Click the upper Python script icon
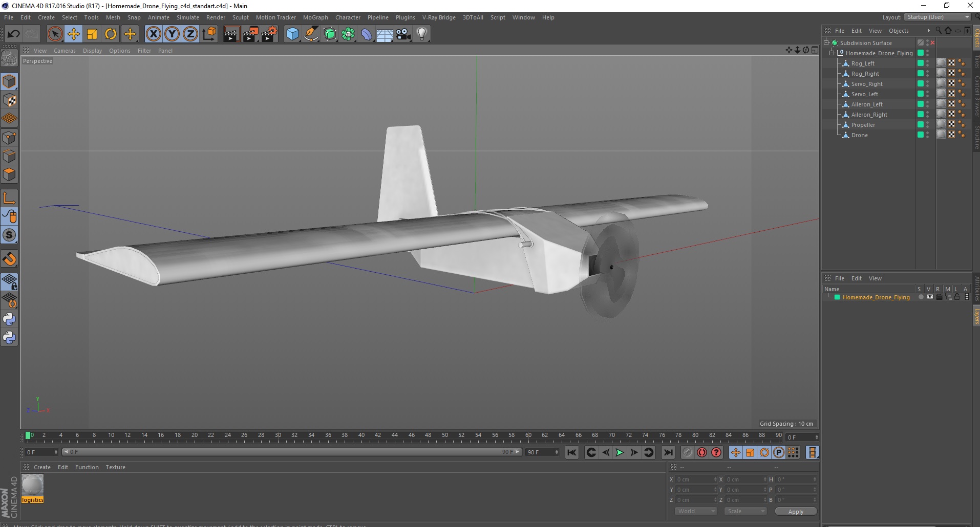The height and width of the screenshot is (527, 980). (x=9, y=319)
